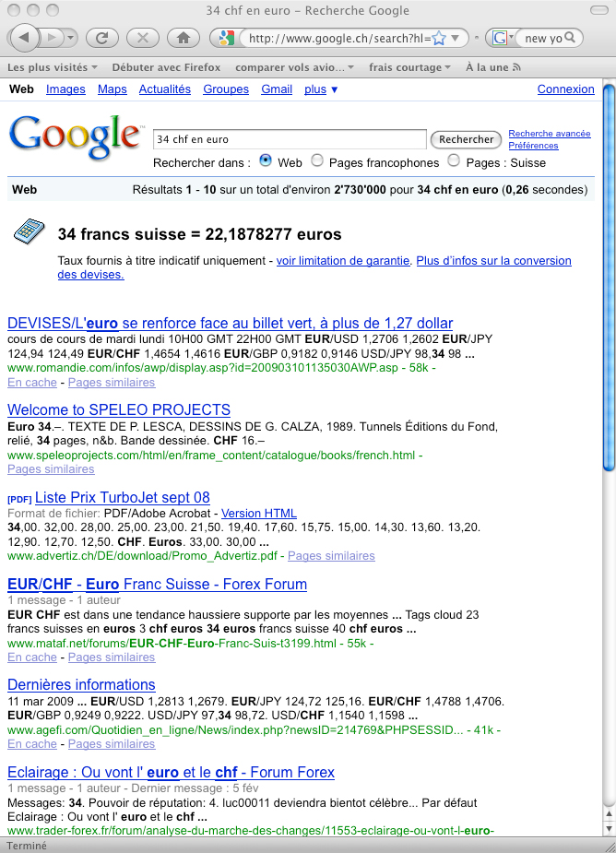616x853 pixels.
Task: Open 'Plus d'infos sur la conversion des devises' link
Action: pyautogui.click(x=493, y=261)
